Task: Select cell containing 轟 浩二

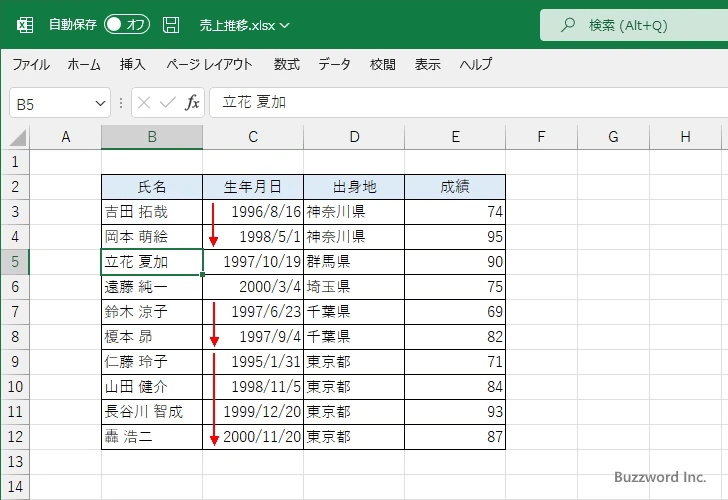Action: pos(152,437)
